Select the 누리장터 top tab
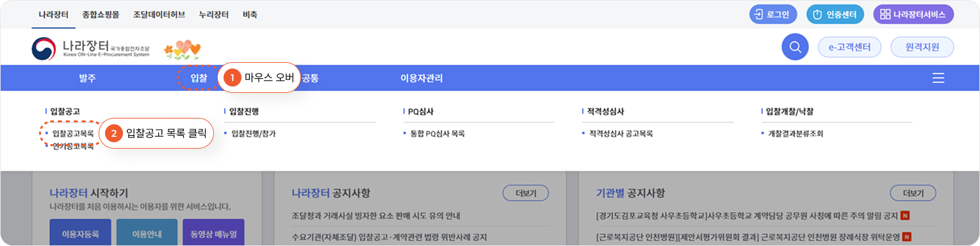 click(x=213, y=14)
